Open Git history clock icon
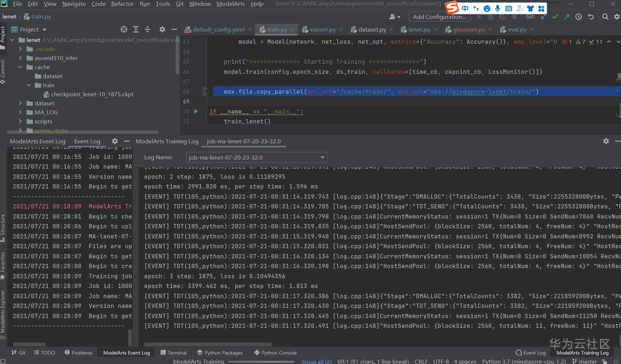 coord(579,17)
